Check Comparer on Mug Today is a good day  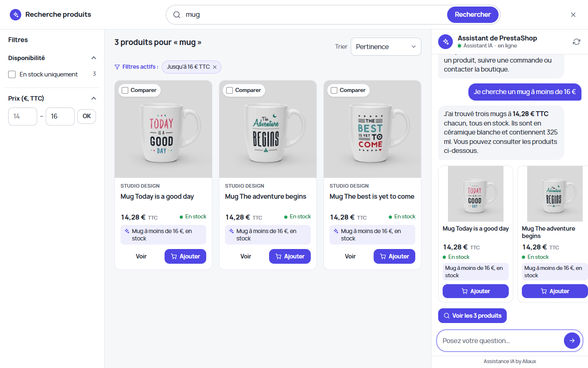point(125,90)
